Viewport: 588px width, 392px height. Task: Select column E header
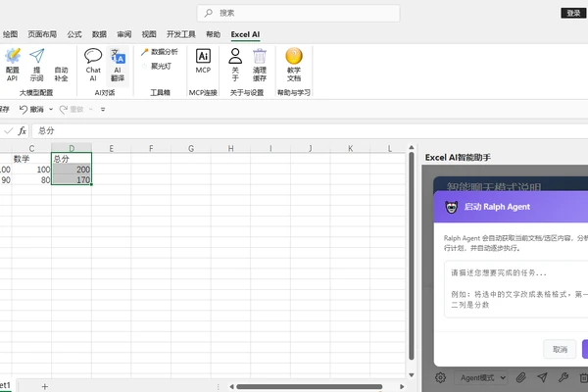pyautogui.click(x=112, y=148)
